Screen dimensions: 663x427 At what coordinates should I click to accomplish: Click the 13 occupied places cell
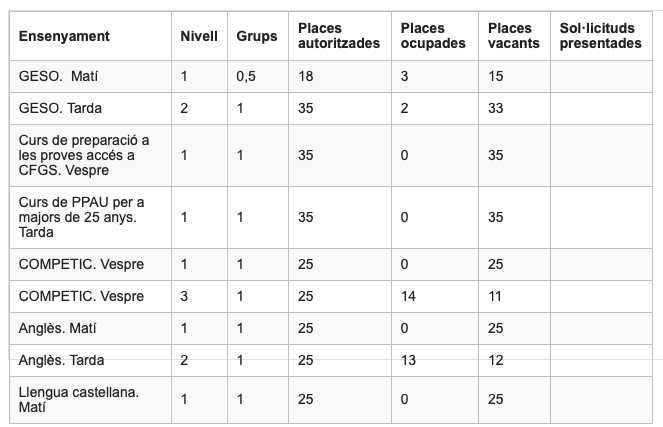pos(408,359)
